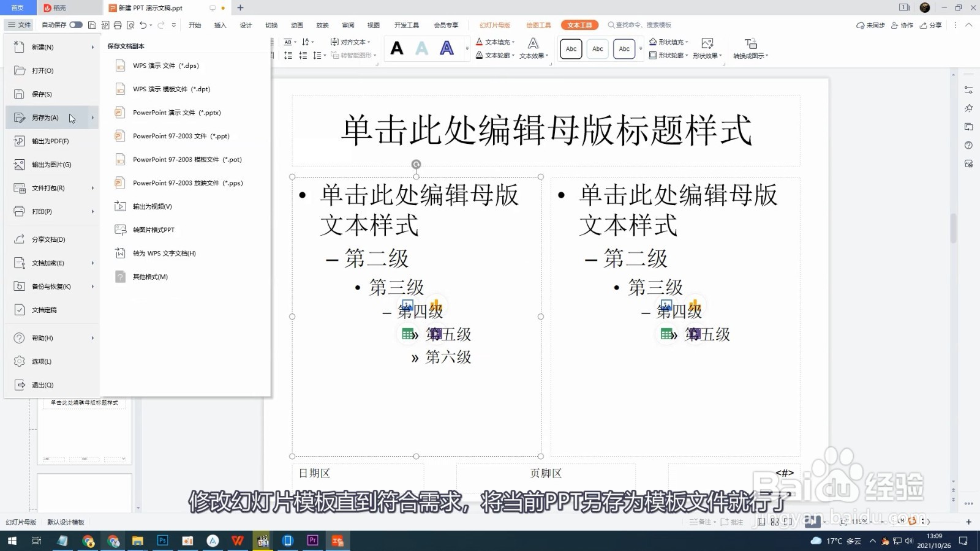This screenshot has height=551, width=980.
Task: Open quick access toolbar customize dropdown
Action: pos(174,25)
